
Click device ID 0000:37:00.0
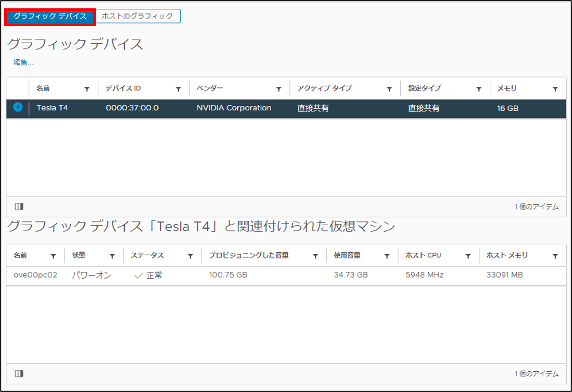point(132,108)
